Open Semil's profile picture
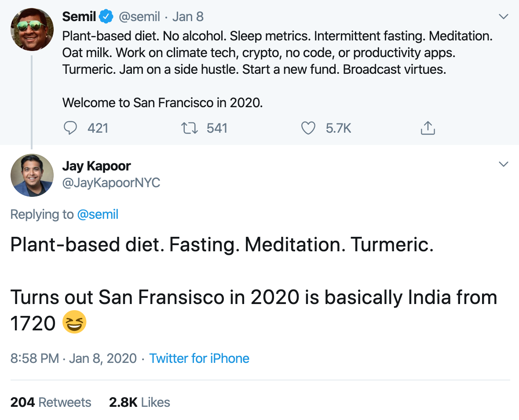Screen dimensions: 519x420 click(32, 29)
